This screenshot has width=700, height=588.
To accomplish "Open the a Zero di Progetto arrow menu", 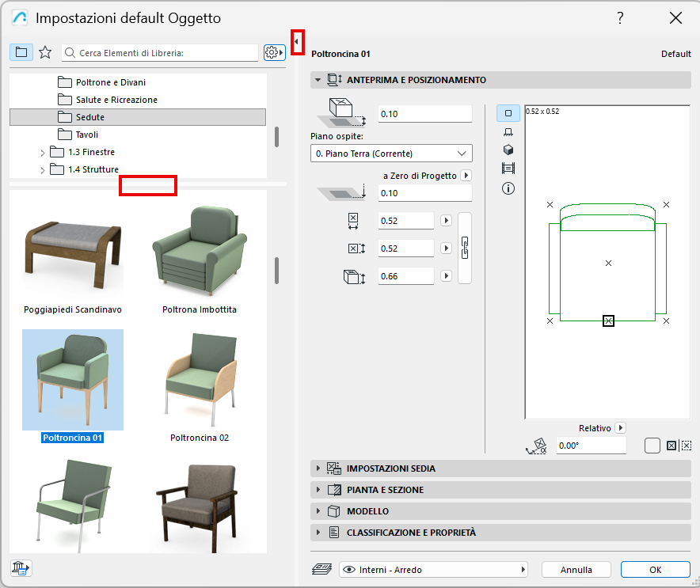I will pyautogui.click(x=466, y=176).
